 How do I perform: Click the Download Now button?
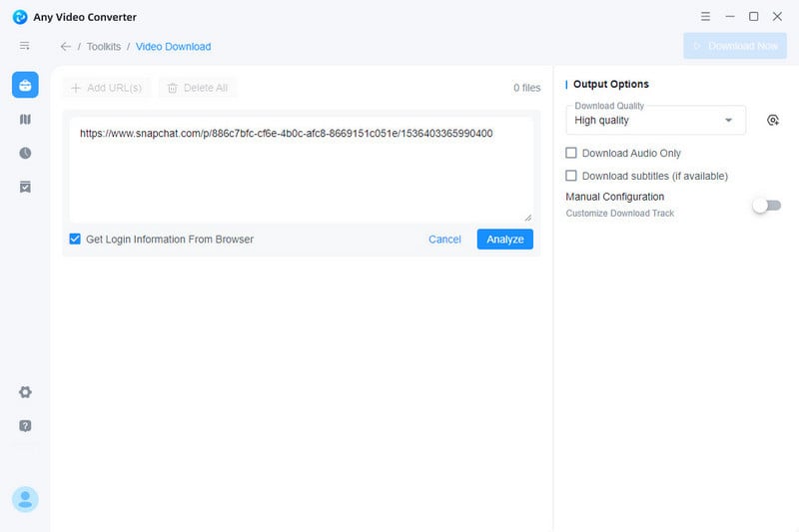click(x=735, y=46)
